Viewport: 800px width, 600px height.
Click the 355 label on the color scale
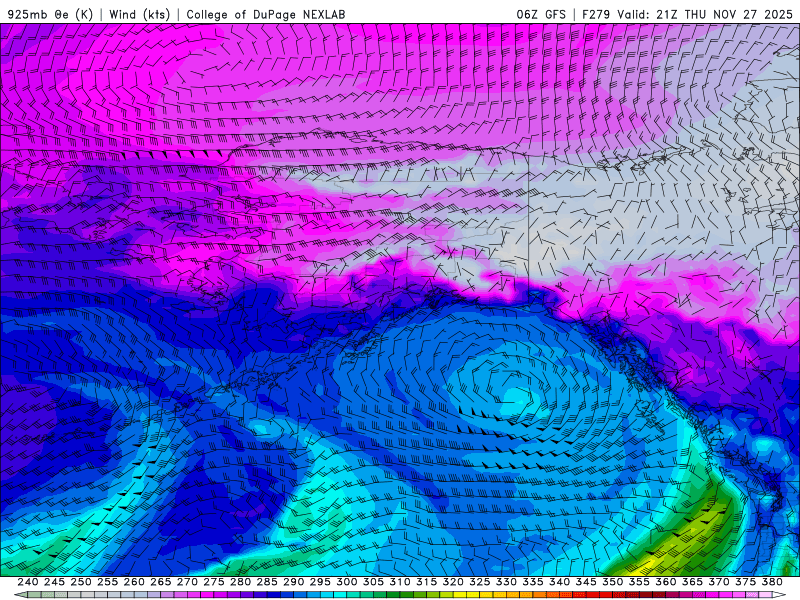coord(639,582)
